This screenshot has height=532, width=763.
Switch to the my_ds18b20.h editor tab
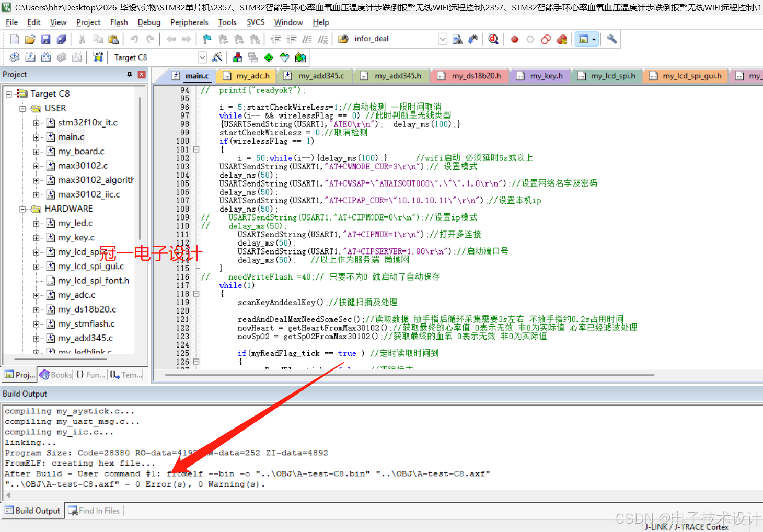tap(470, 76)
